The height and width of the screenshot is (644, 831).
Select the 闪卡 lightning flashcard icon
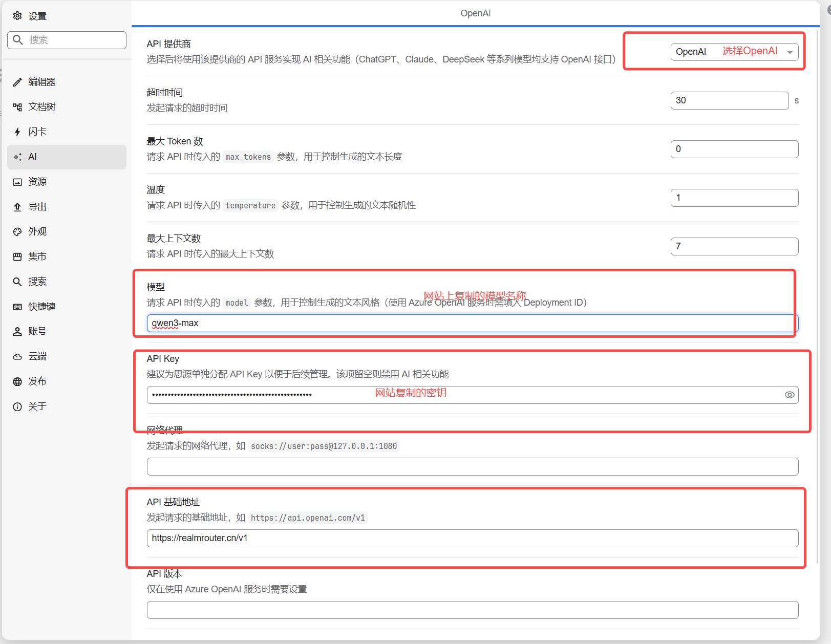click(17, 132)
